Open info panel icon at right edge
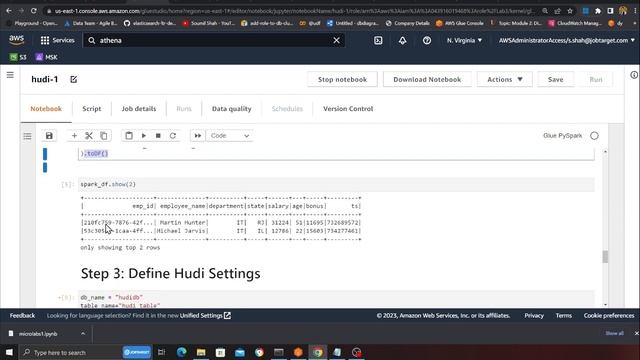The image size is (640, 360). tap(634, 75)
